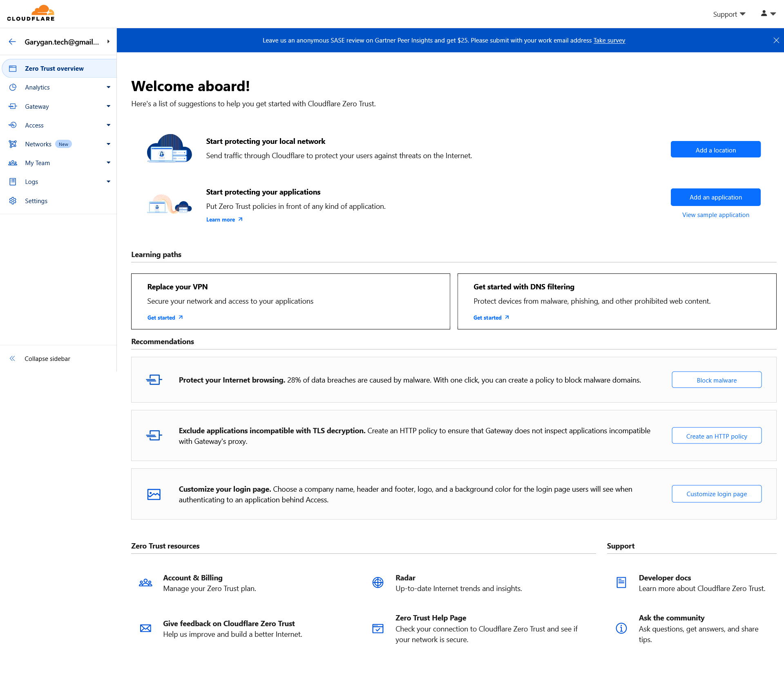Click the local network cloud illustration
This screenshot has height=694, width=784.
click(169, 148)
